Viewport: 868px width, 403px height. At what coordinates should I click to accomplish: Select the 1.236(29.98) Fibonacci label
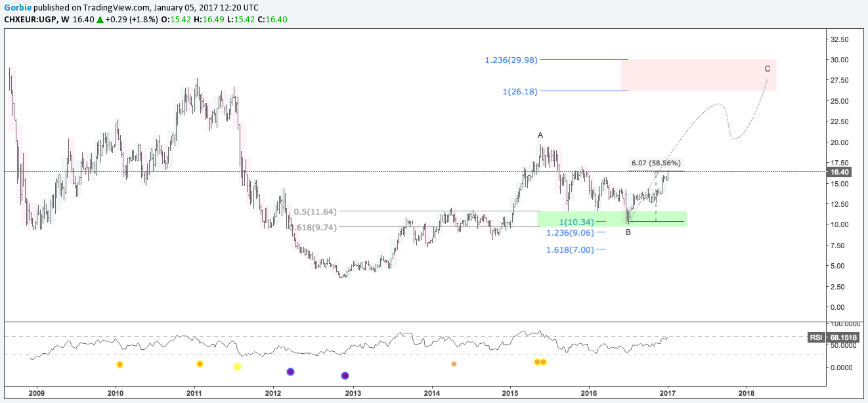coord(511,60)
